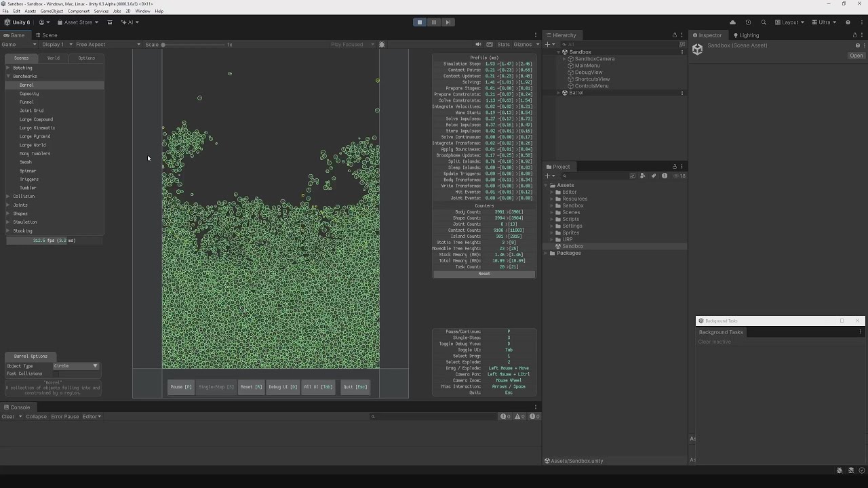Image resolution: width=868 pixels, height=488 pixels.
Task: Open the Gizmos dropdown arrow
Action: click(x=538, y=45)
